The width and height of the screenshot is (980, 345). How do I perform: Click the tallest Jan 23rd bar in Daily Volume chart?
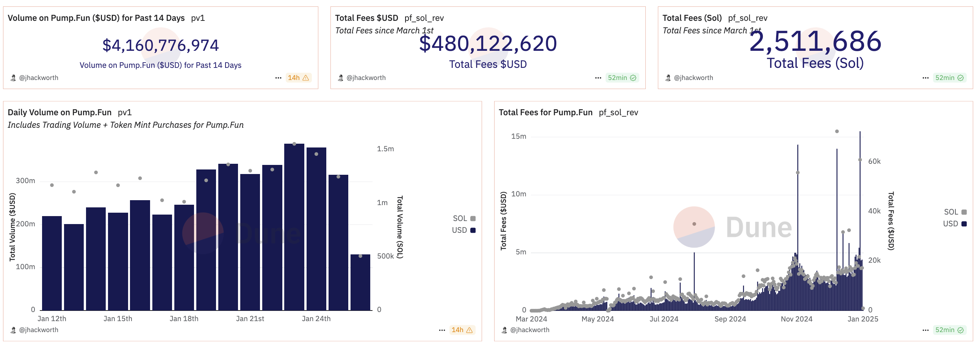294,227
